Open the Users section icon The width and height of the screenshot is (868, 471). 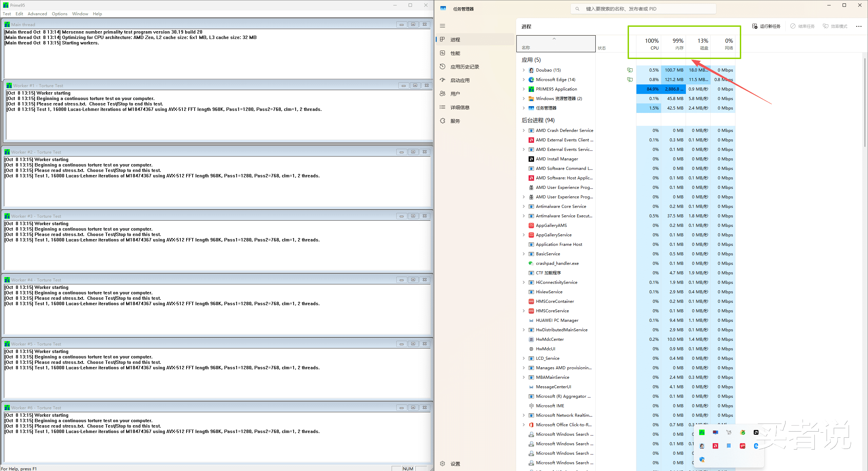(x=442, y=94)
